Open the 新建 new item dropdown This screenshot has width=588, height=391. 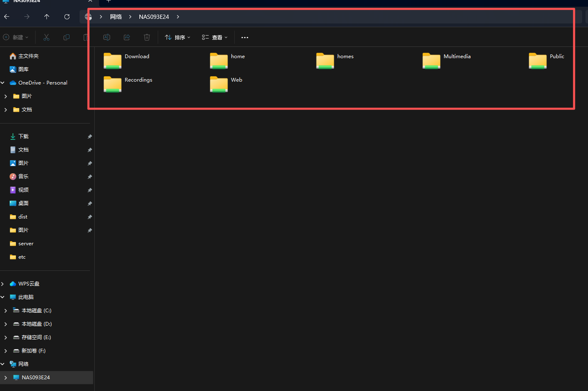(16, 37)
